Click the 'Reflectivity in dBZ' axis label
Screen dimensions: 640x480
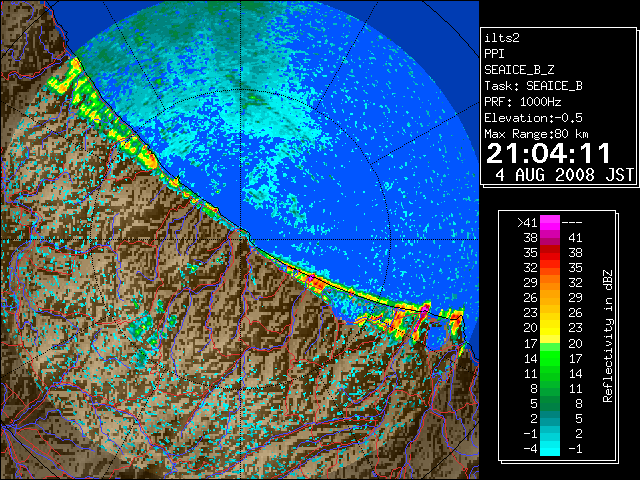pyautogui.click(x=608, y=336)
